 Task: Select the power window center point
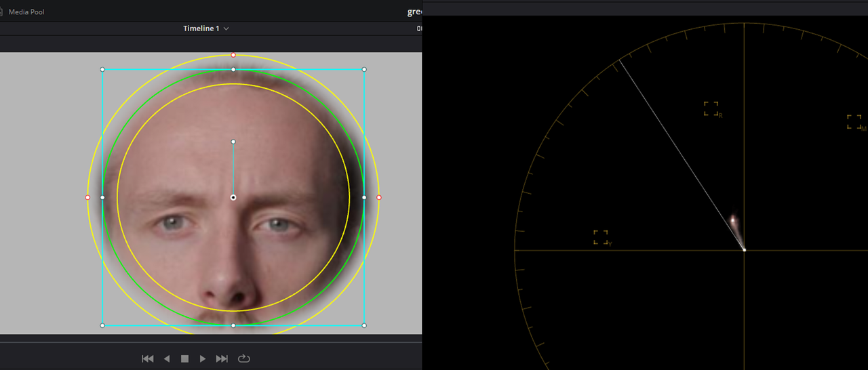(233, 197)
